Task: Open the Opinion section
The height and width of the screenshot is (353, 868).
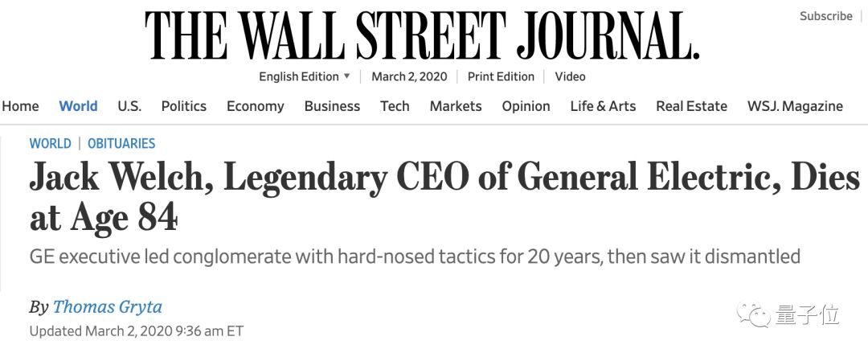Action: pos(526,106)
